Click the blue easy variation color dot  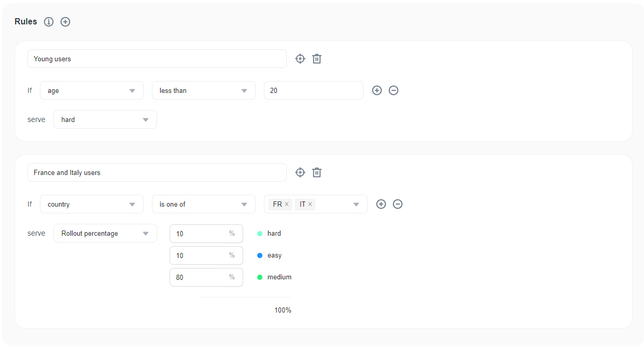coord(260,255)
